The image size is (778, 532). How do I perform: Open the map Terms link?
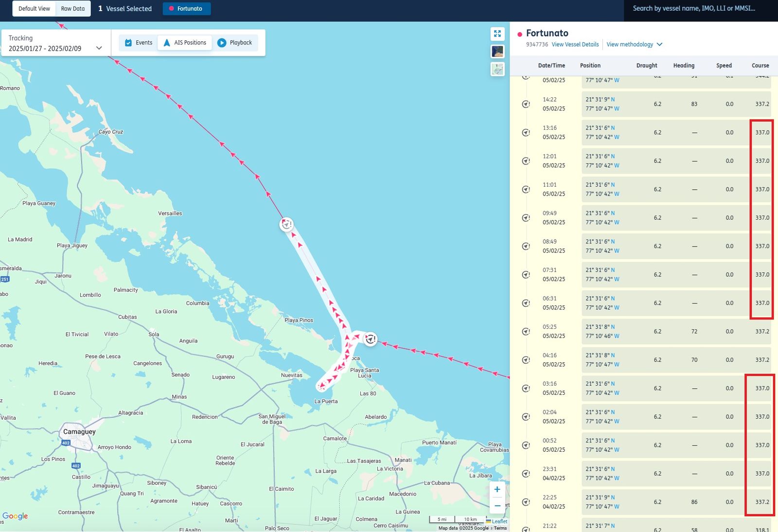[500, 528]
